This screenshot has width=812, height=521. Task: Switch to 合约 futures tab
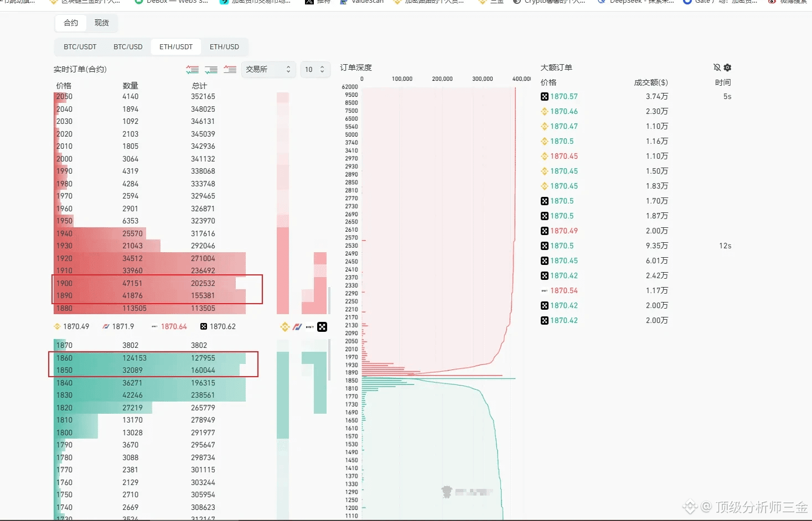point(71,23)
